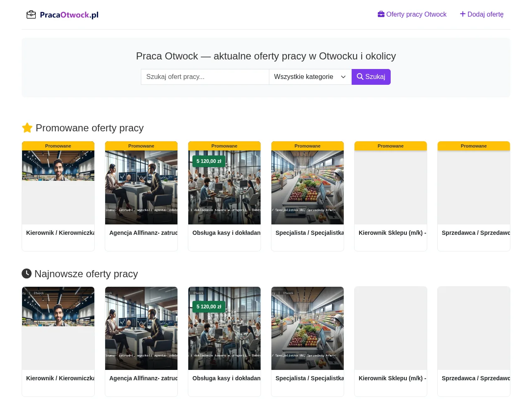Click Promowane banner on Kierownik Sklepu card

pos(391,146)
